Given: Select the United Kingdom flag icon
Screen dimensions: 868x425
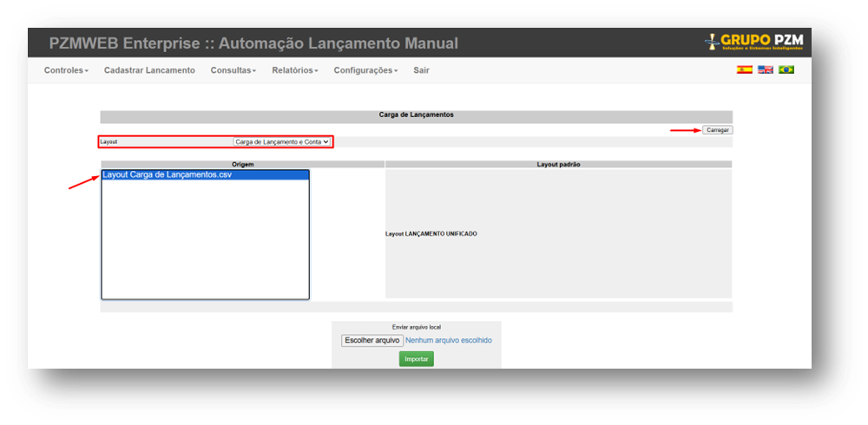Looking at the screenshot, I should point(765,69).
